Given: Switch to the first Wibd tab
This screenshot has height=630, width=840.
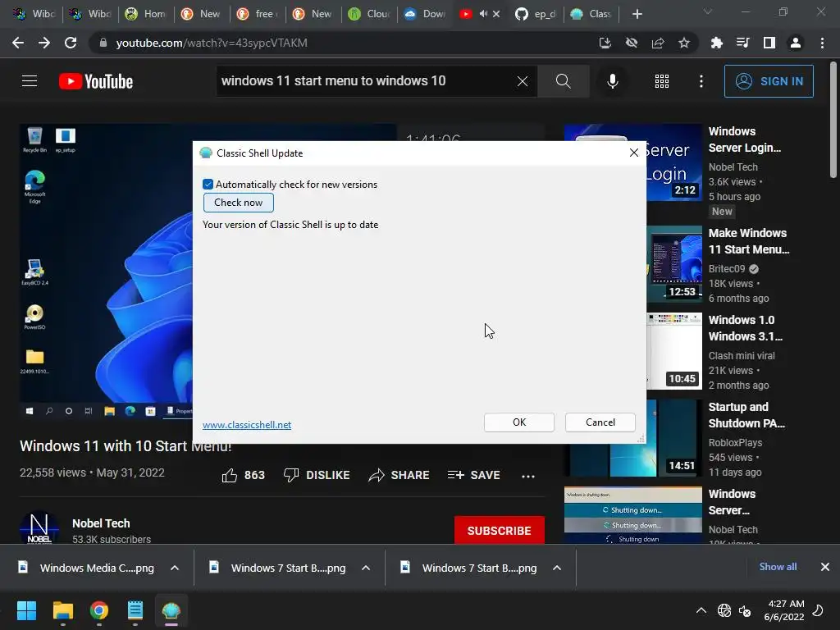Looking at the screenshot, I should [34, 14].
